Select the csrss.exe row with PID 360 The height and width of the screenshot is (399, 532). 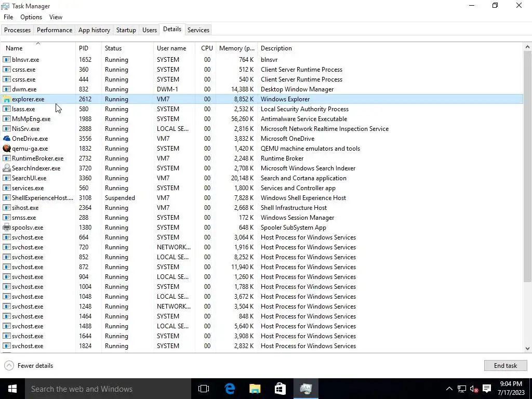pyautogui.click(x=262, y=69)
